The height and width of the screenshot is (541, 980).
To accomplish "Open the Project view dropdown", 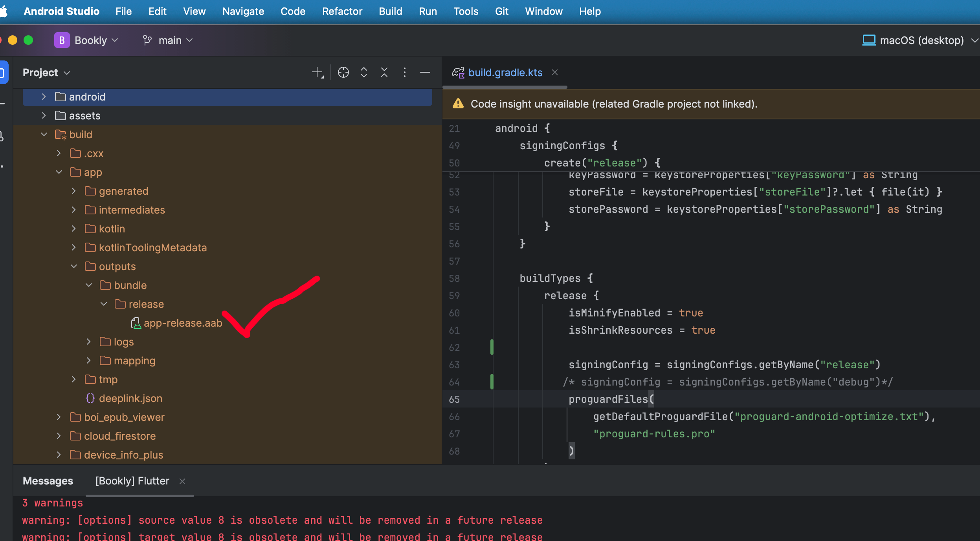I will click(x=46, y=73).
